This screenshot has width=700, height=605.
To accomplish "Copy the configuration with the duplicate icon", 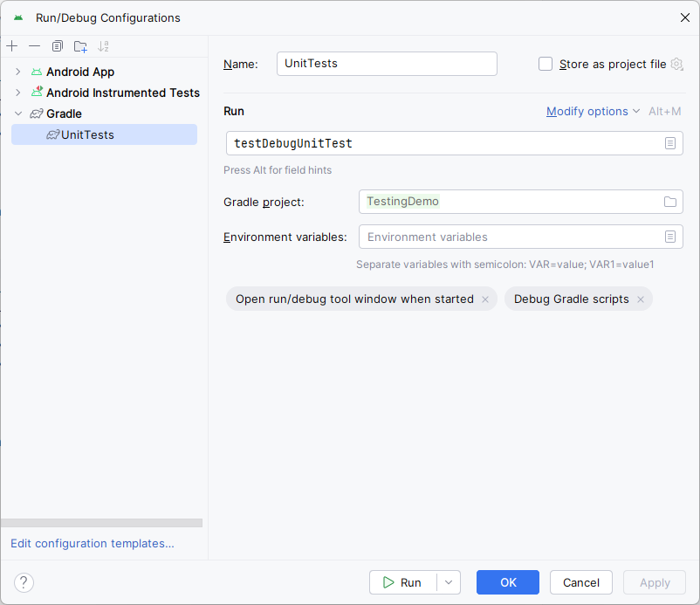I will point(57,45).
